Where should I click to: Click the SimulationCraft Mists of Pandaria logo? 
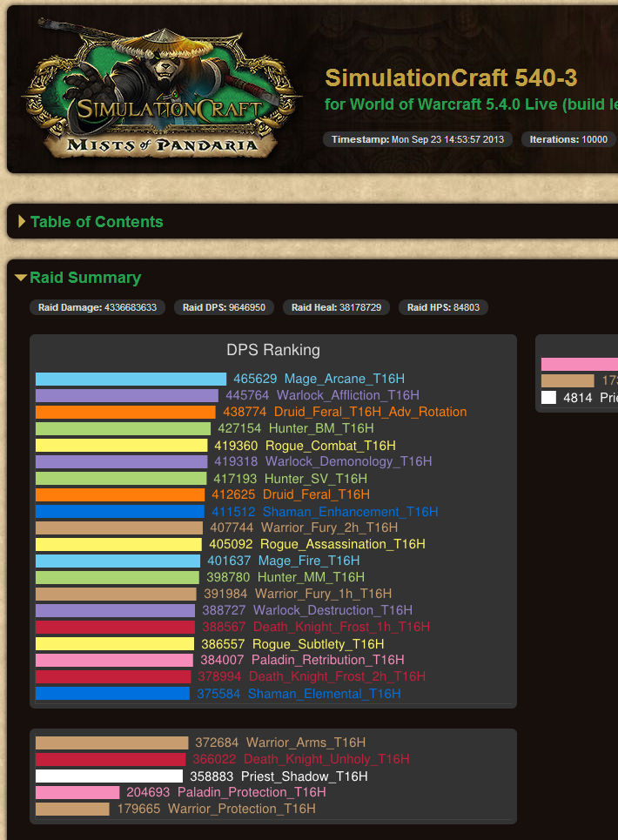161,94
